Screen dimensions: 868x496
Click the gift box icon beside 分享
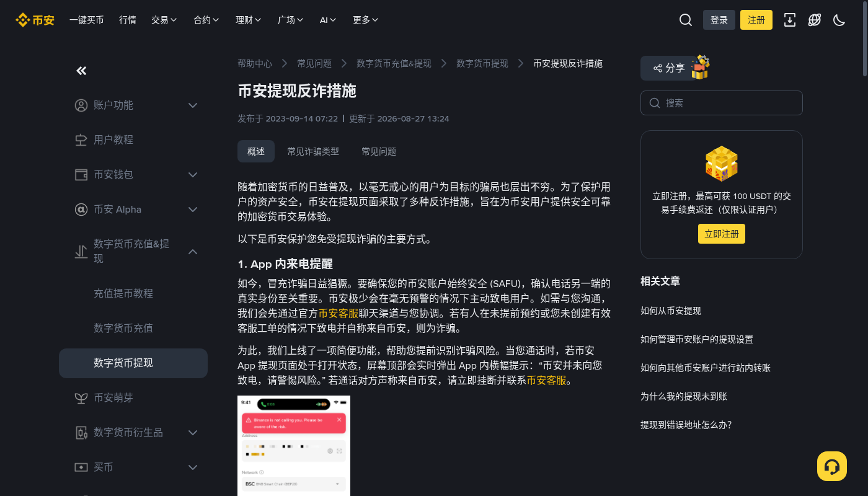coord(700,67)
